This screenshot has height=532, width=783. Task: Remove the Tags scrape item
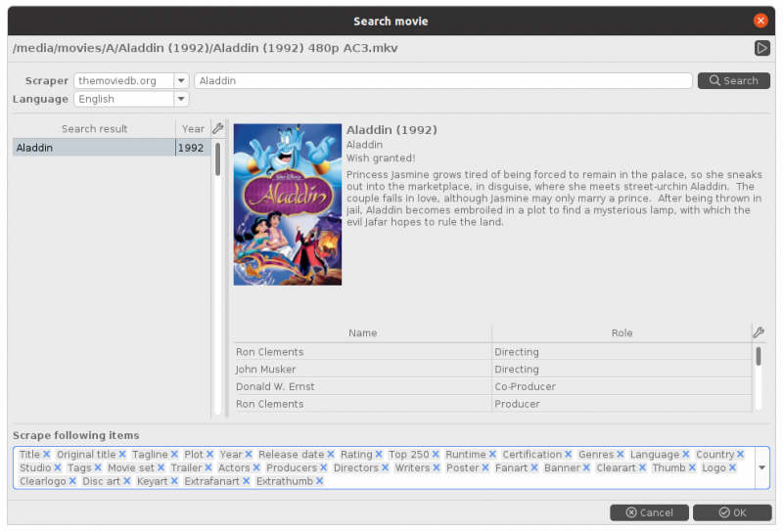97,467
